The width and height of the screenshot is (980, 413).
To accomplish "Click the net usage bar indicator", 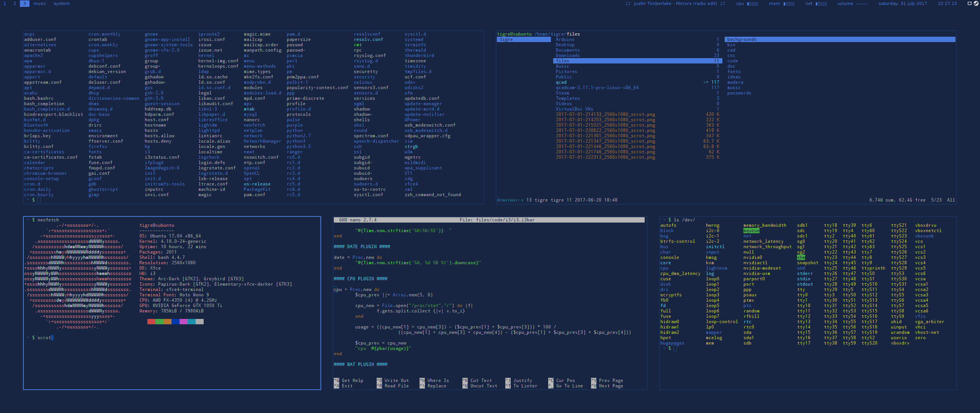I will 821,3.
